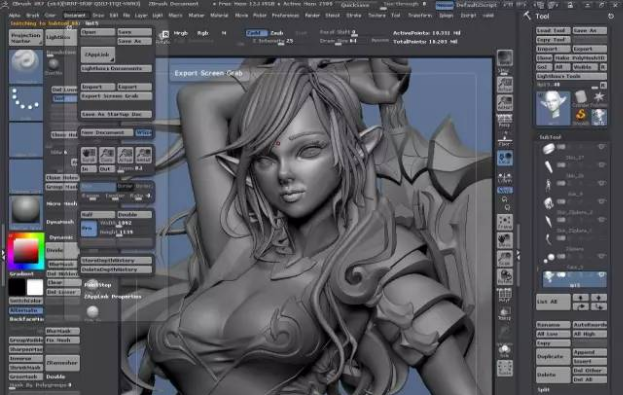This screenshot has height=395, width=623.
Task: Click the AAHalf document icon
Action: [x=143, y=155]
